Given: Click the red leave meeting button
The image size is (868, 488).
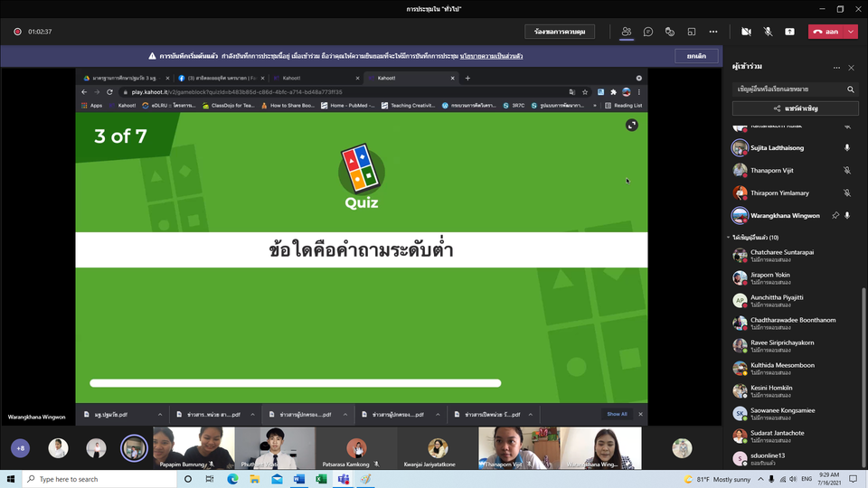Looking at the screenshot, I should (x=826, y=32).
